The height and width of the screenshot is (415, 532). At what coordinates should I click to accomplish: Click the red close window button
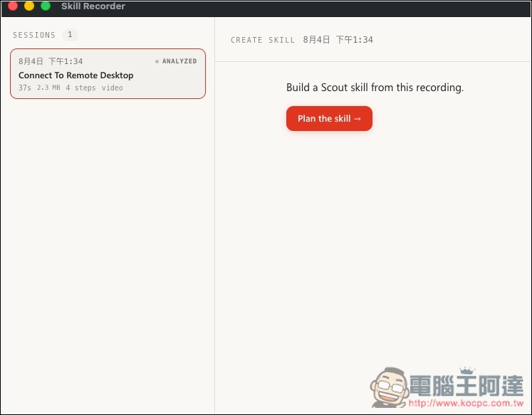click(13, 6)
